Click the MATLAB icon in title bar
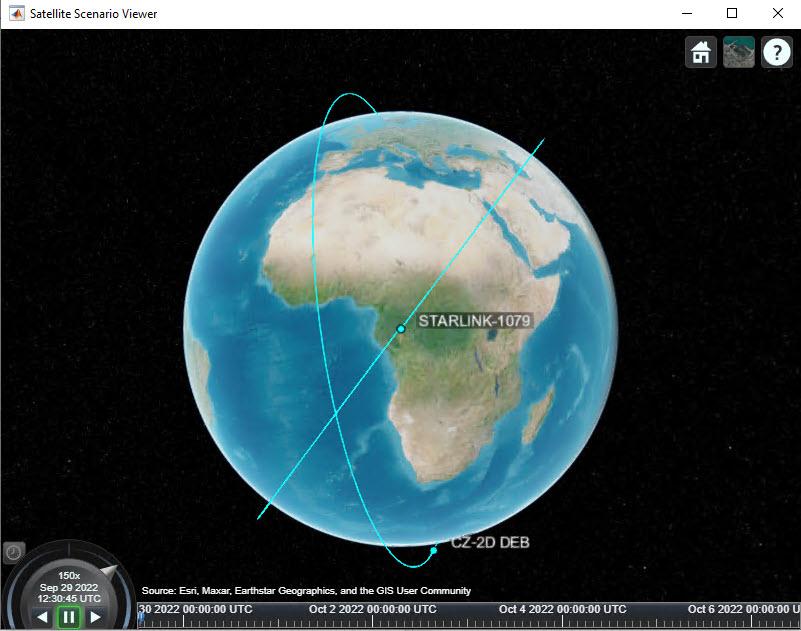The width and height of the screenshot is (801, 631). [x=16, y=13]
